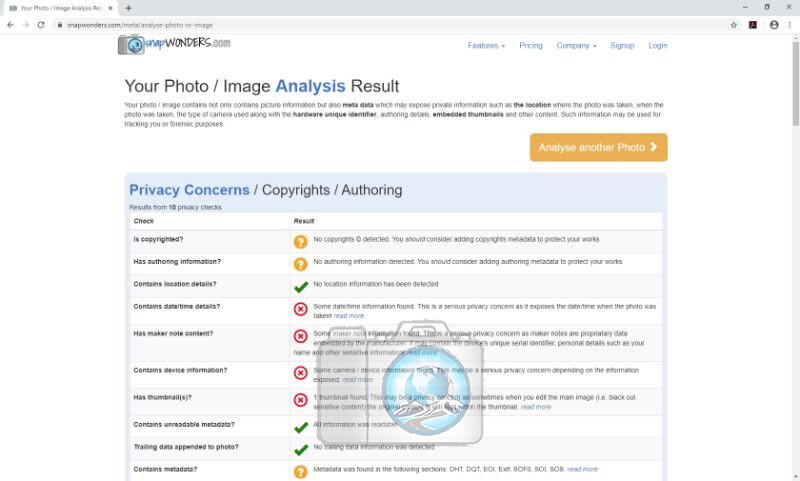
Task: Go to the Signup page
Action: 622,45
